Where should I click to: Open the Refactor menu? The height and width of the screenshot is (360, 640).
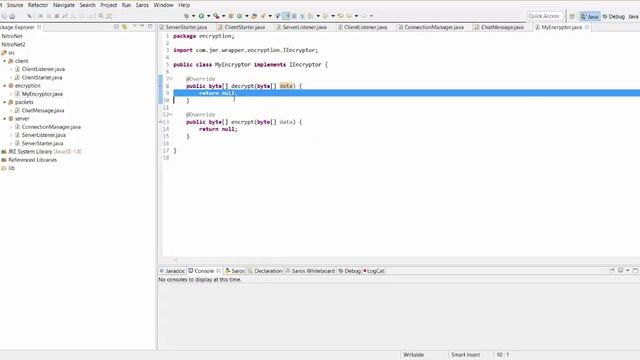point(38,5)
